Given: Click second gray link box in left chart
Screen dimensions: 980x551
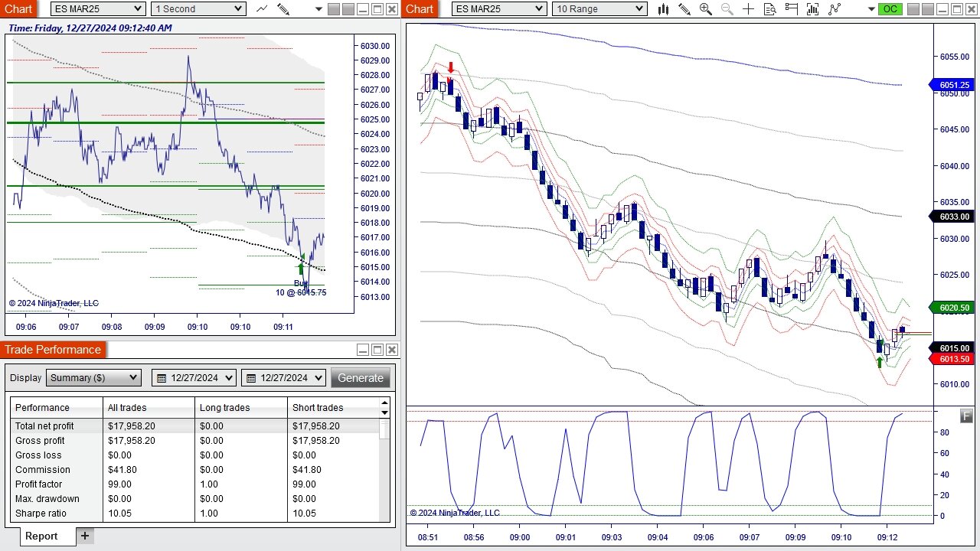Looking at the screenshot, I should [348, 9].
